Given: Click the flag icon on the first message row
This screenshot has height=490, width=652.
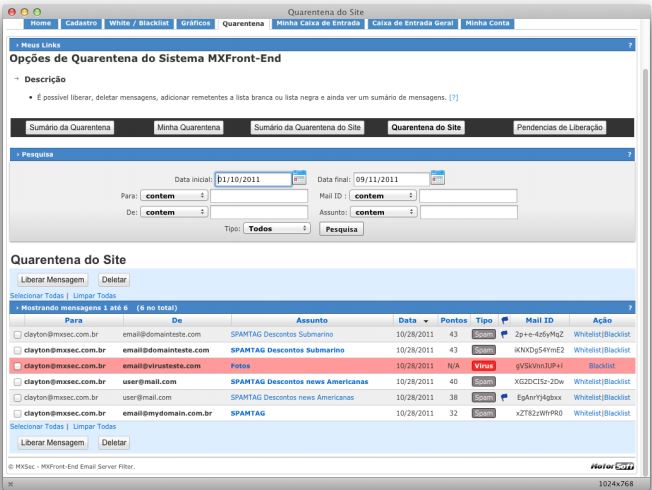Looking at the screenshot, I should 504,334.
